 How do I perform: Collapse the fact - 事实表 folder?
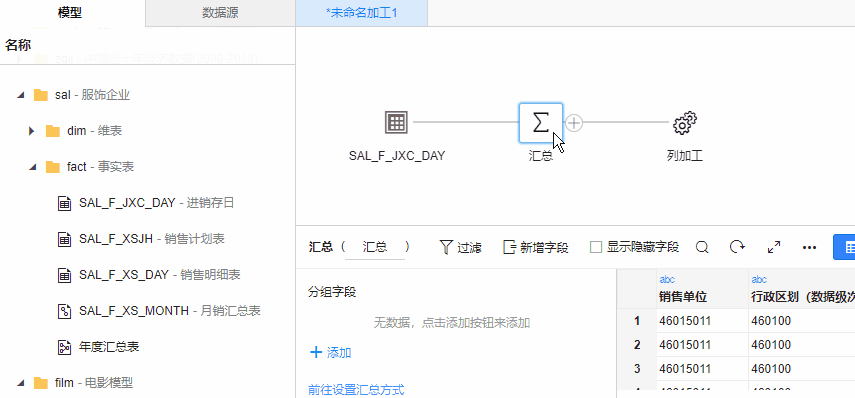point(33,167)
